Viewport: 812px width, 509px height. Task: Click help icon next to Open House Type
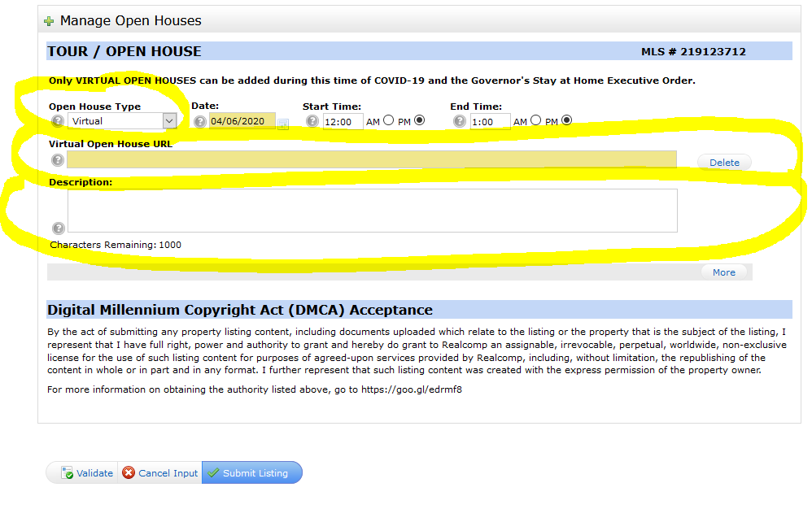[58, 121]
